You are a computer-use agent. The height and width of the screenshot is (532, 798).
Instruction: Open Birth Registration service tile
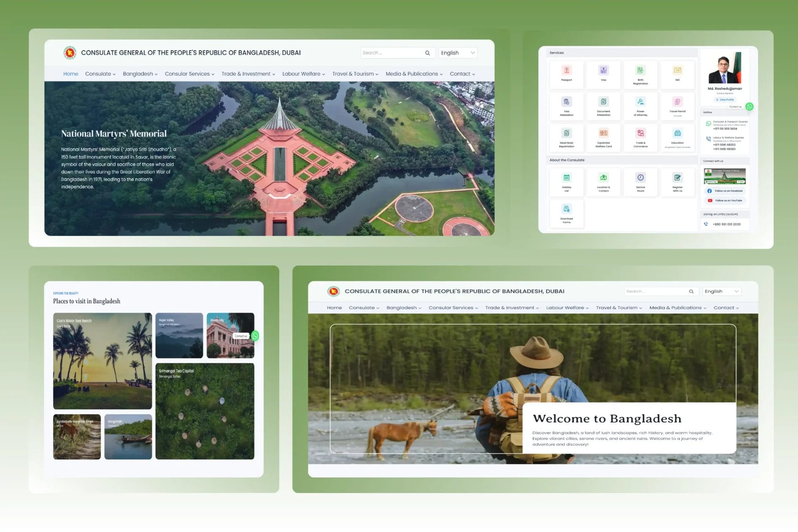pos(640,70)
